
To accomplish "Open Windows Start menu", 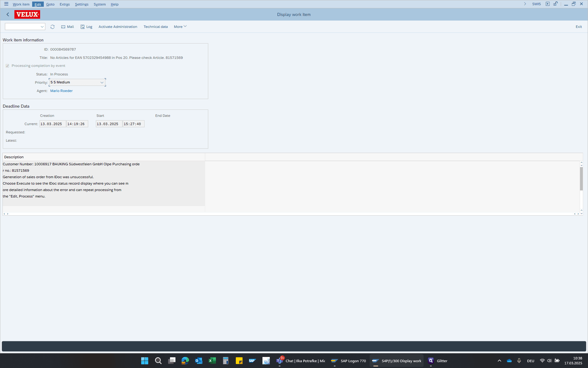I will tap(145, 361).
